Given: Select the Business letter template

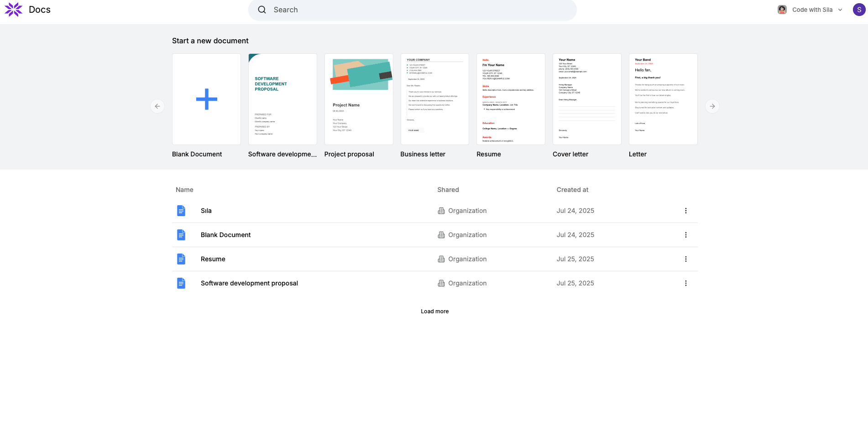Looking at the screenshot, I should click(x=434, y=99).
